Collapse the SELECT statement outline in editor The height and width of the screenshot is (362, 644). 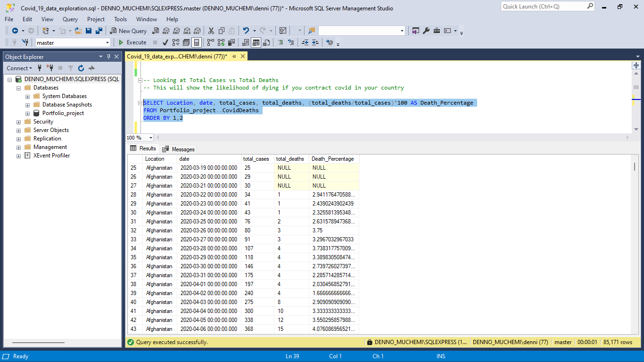tap(140, 103)
